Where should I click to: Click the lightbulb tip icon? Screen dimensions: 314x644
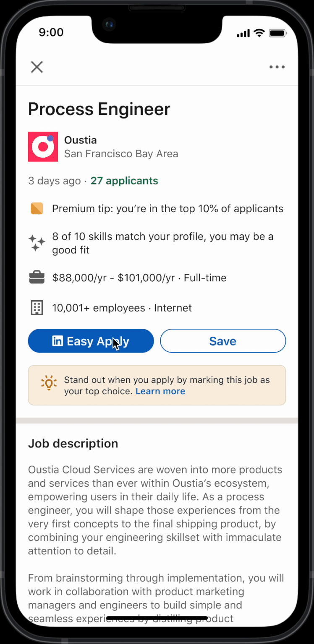click(49, 383)
